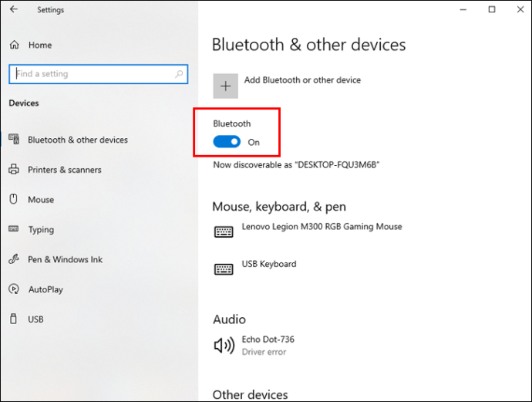
Task: Click the AutoPlay icon in sidebar
Action: 14,289
